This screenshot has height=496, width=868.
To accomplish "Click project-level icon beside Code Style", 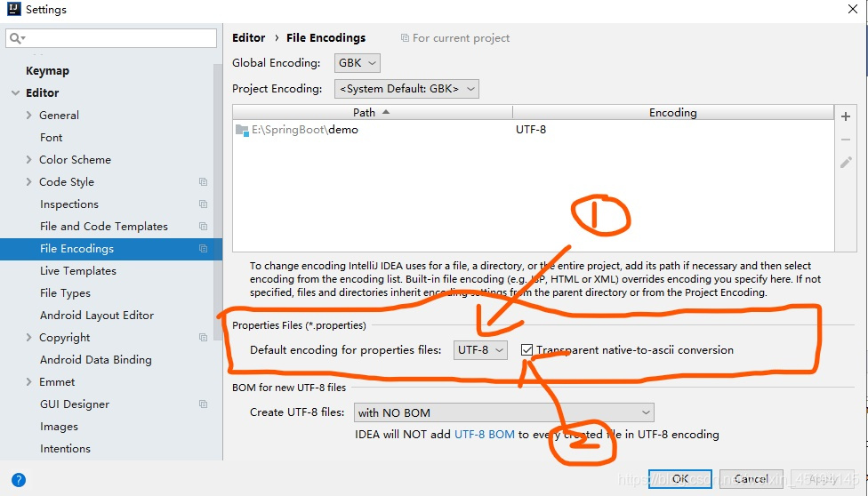I will (203, 181).
